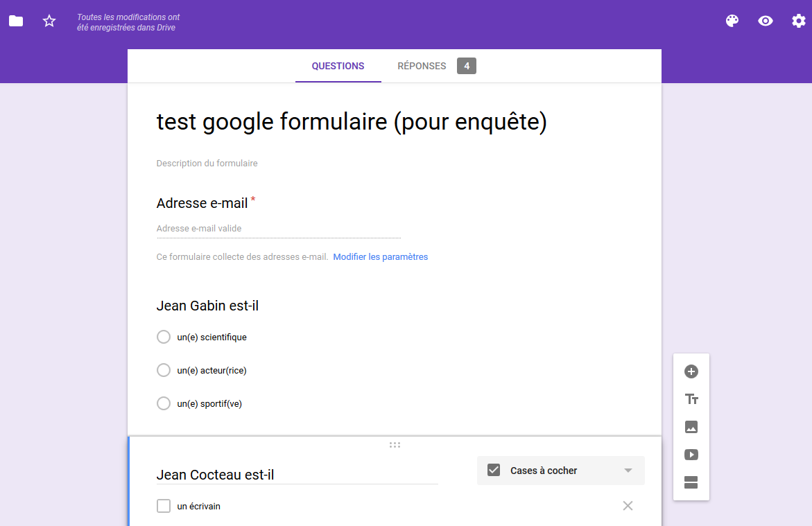Add a section with the bottom toolbar icon
The image size is (812, 526).
coord(691,482)
